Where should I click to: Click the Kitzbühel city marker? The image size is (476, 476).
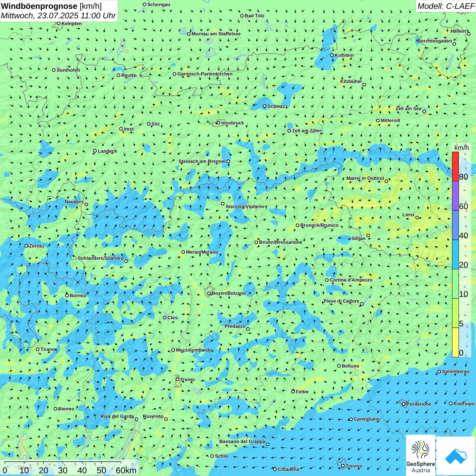pos(364,85)
